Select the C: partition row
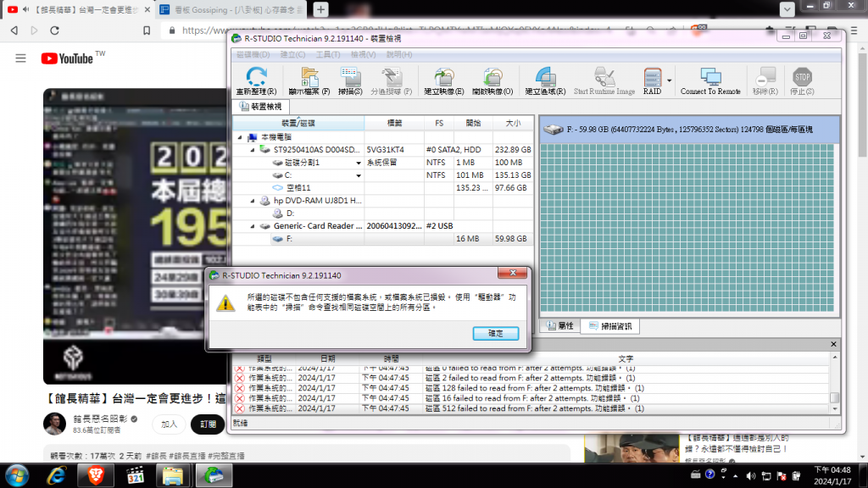The image size is (868, 488). 383,175
